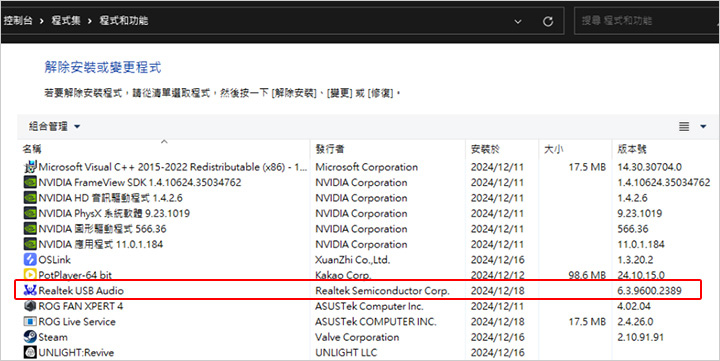The width and height of the screenshot is (720, 361).
Task: Click the UNLIGHT:Revive icon
Action: click(x=30, y=352)
